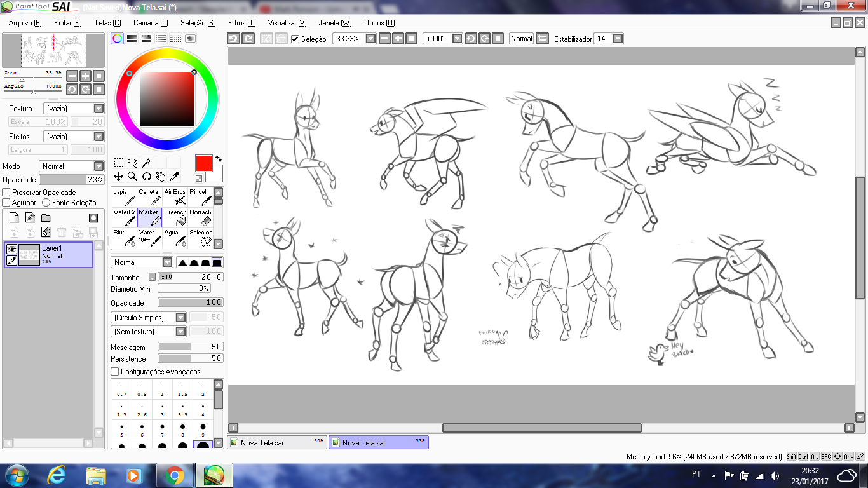Create a new normal layer

14,218
